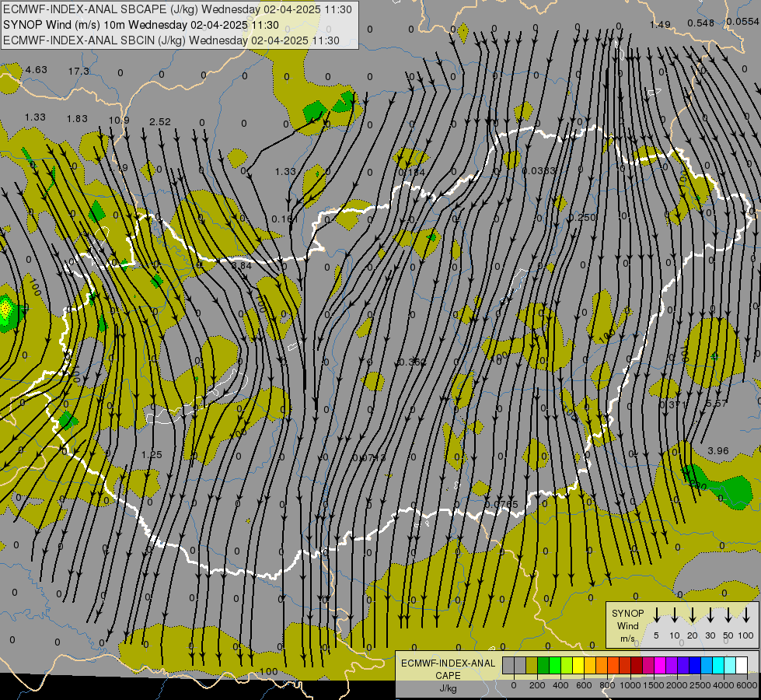Screen dimensions: 761x700
Task: Click the 1000 tick label on CAPE scale
Action: pyautogui.click(x=630, y=685)
